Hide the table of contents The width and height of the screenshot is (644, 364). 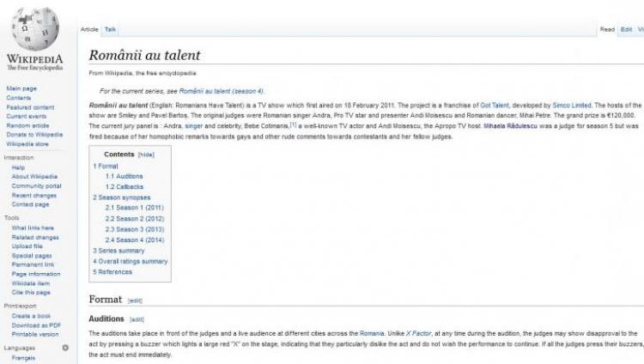pyautogui.click(x=146, y=155)
